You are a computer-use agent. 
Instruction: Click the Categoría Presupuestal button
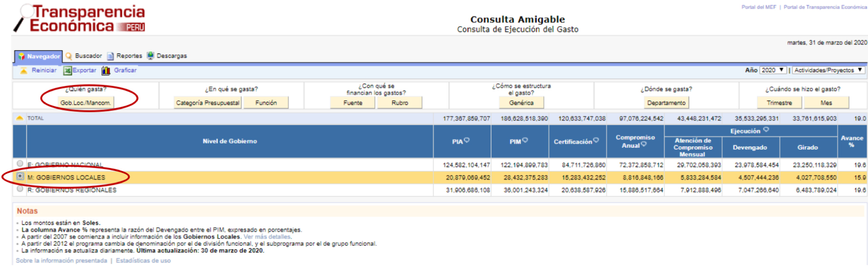point(208,103)
